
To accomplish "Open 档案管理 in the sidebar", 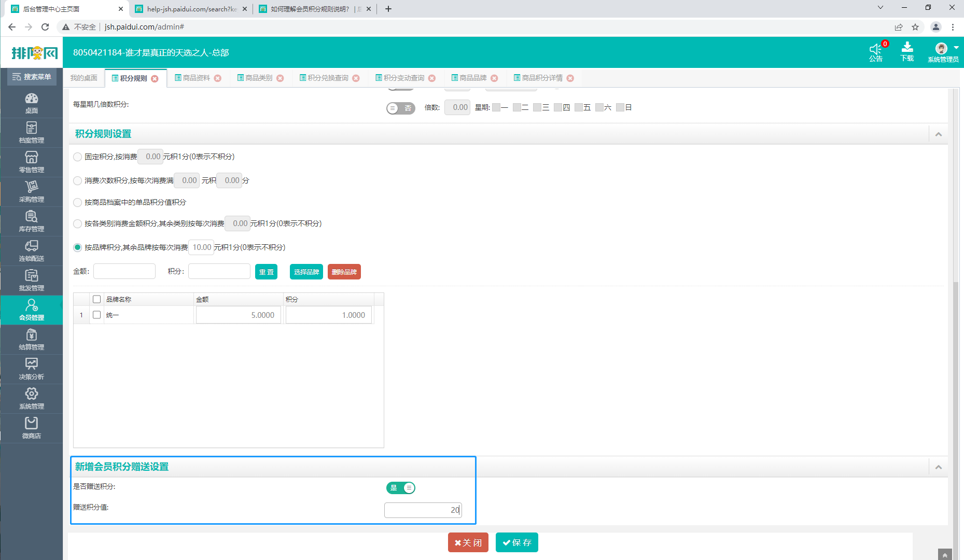I will (x=32, y=133).
